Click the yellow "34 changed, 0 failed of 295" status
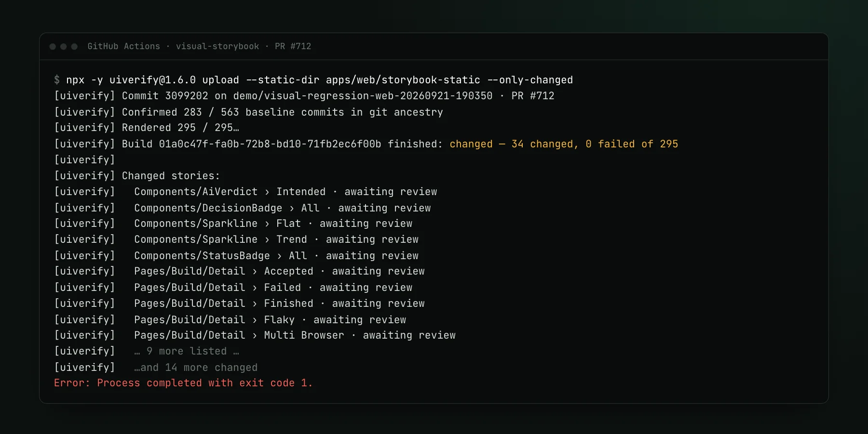Screen dimensions: 868x434 click(x=595, y=144)
